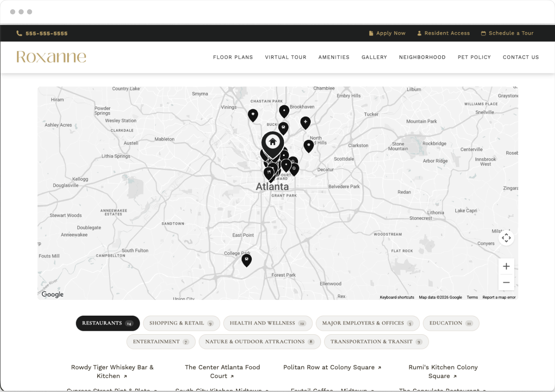The width and height of the screenshot is (555, 392).
Task: Open Floor Plans page
Action: pos(233,57)
